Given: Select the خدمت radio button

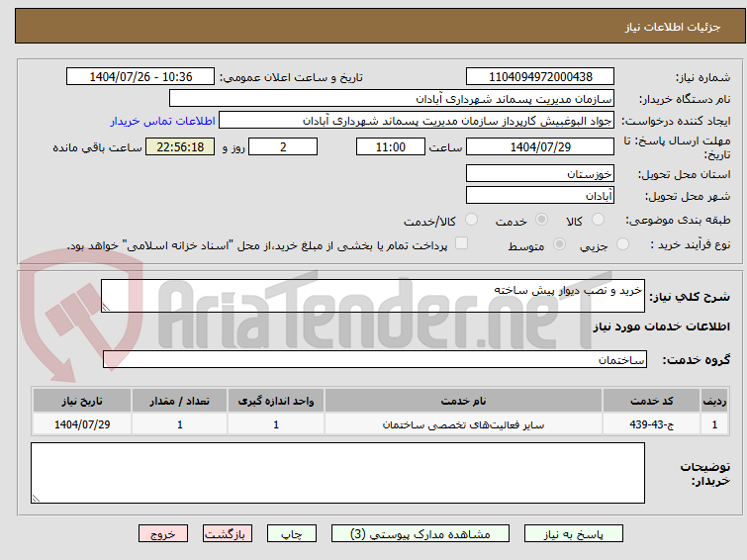Looking at the screenshot, I should (x=541, y=220).
